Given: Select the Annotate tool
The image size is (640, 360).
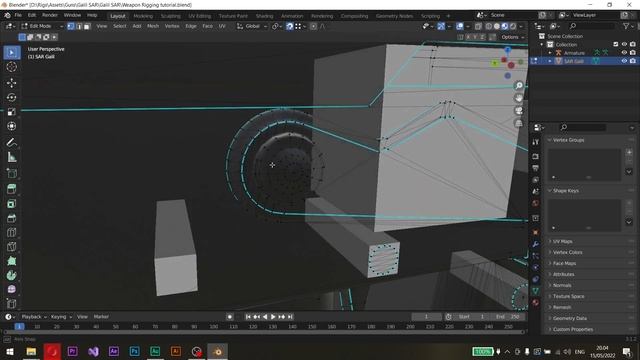Looking at the screenshot, I should tap(11, 142).
